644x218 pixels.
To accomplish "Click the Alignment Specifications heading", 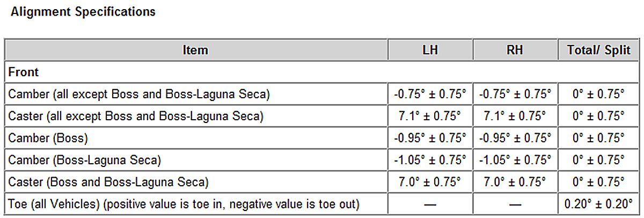I will pyautogui.click(x=83, y=11).
